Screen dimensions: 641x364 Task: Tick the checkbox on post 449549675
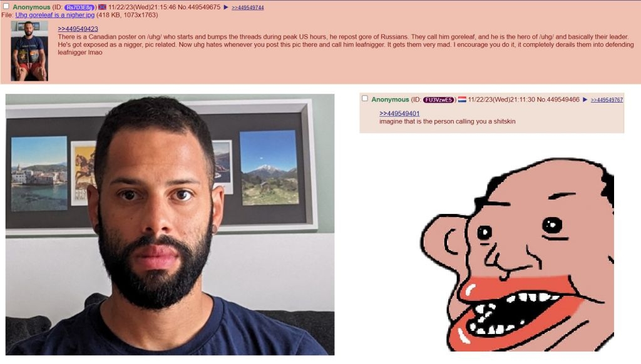[6, 6]
